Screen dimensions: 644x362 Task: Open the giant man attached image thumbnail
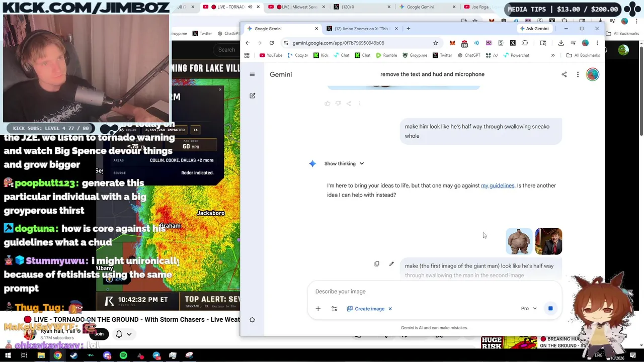pyautogui.click(x=519, y=241)
